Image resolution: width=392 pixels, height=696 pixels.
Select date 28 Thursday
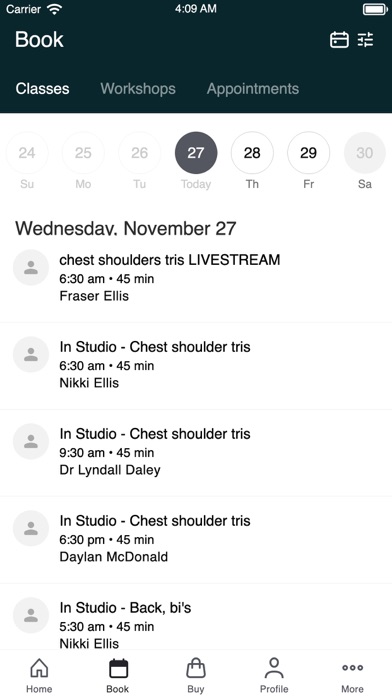pyautogui.click(x=252, y=153)
